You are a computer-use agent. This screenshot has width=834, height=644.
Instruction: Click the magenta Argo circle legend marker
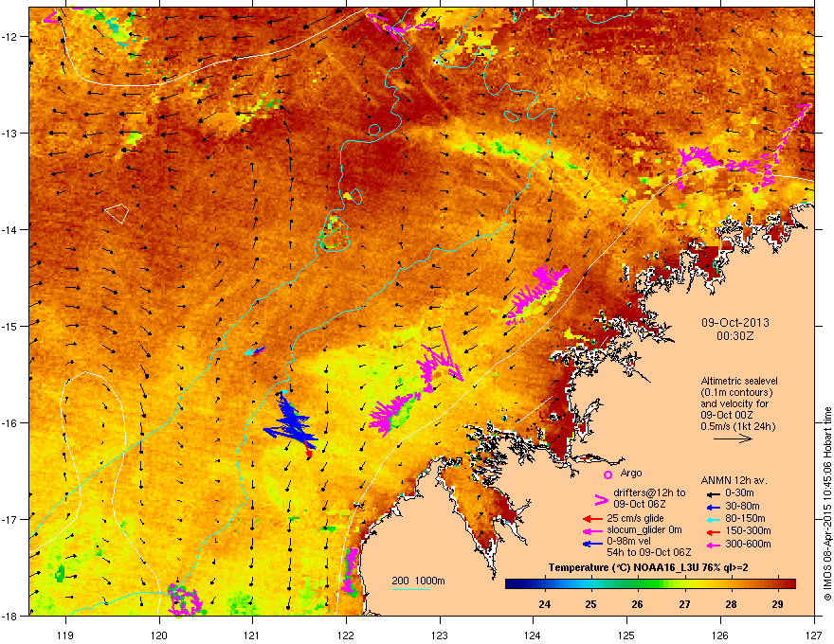[607, 474]
